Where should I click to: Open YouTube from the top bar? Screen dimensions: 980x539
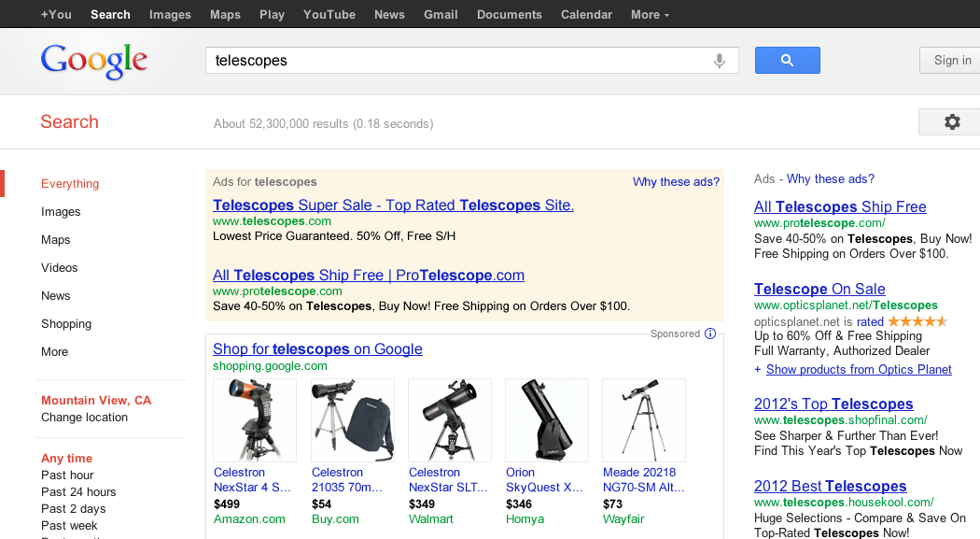329,14
